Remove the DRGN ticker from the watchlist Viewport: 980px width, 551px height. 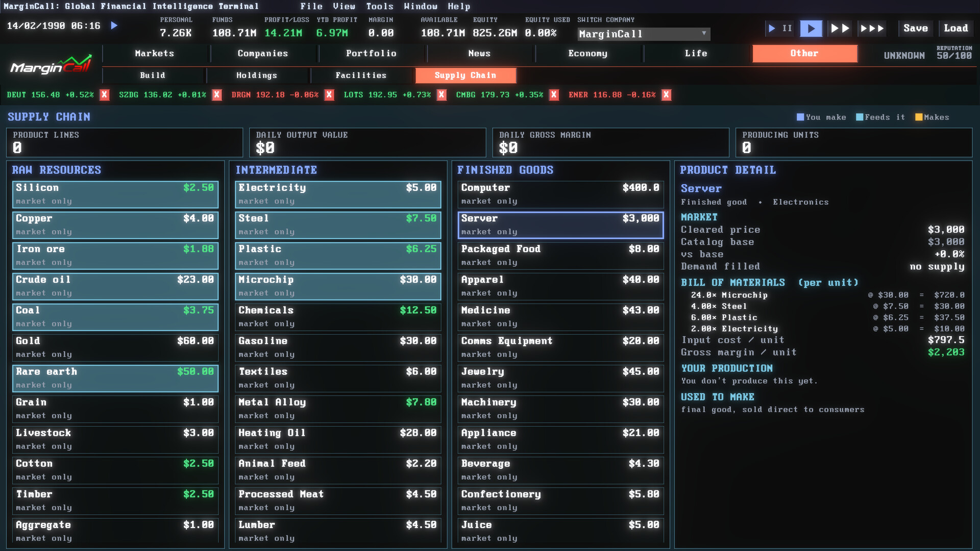pos(329,95)
